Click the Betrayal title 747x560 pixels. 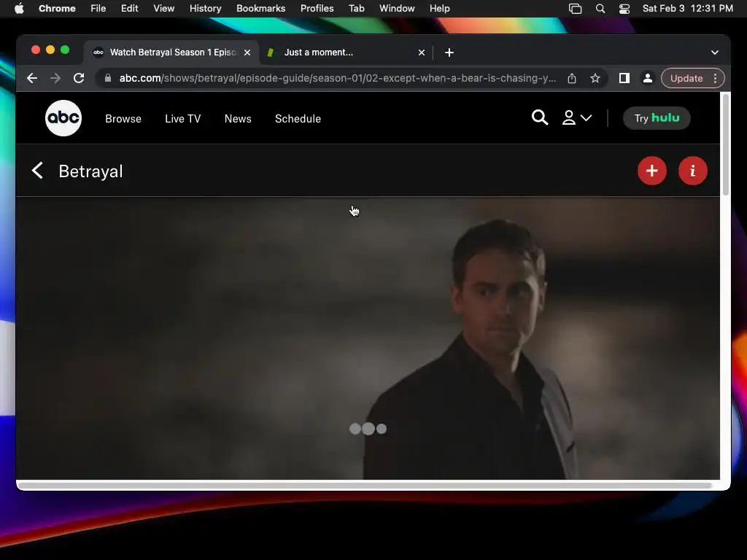tap(90, 171)
